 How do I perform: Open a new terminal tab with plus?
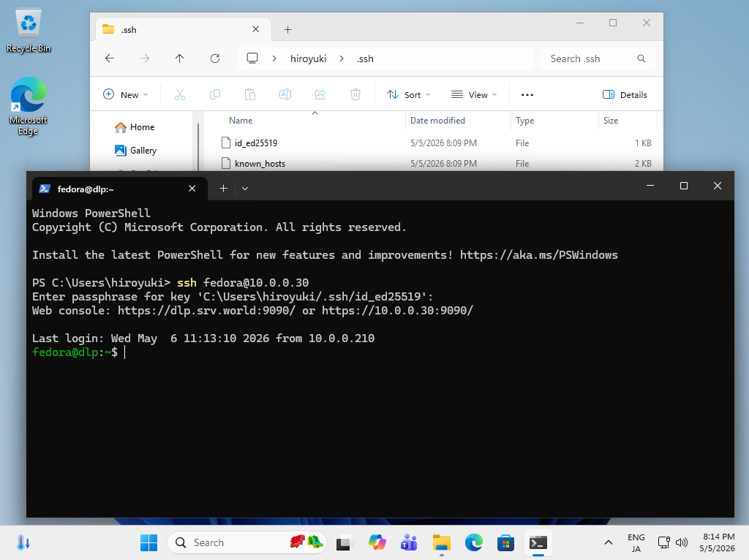(223, 189)
